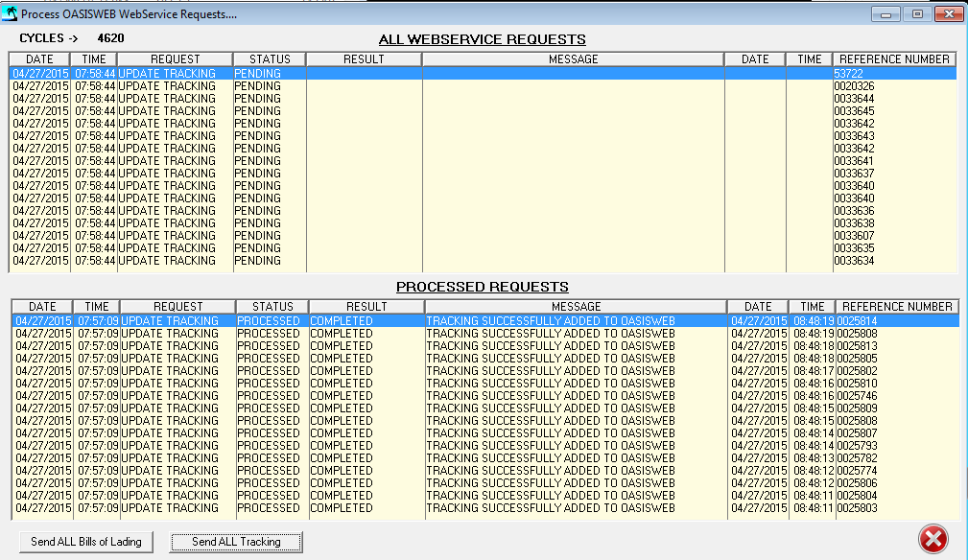This screenshot has width=968, height=560.
Task: Select processed row with reference 0025804
Action: click(x=485, y=495)
